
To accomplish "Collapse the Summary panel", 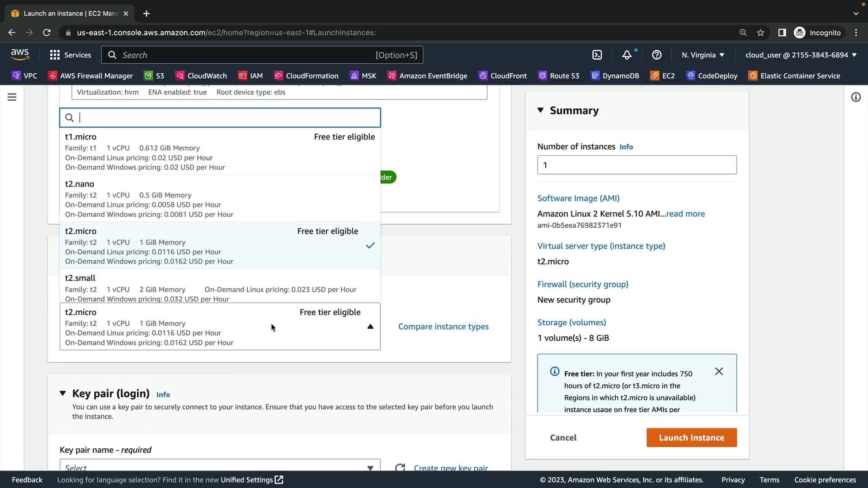I will pyautogui.click(x=540, y=110).
